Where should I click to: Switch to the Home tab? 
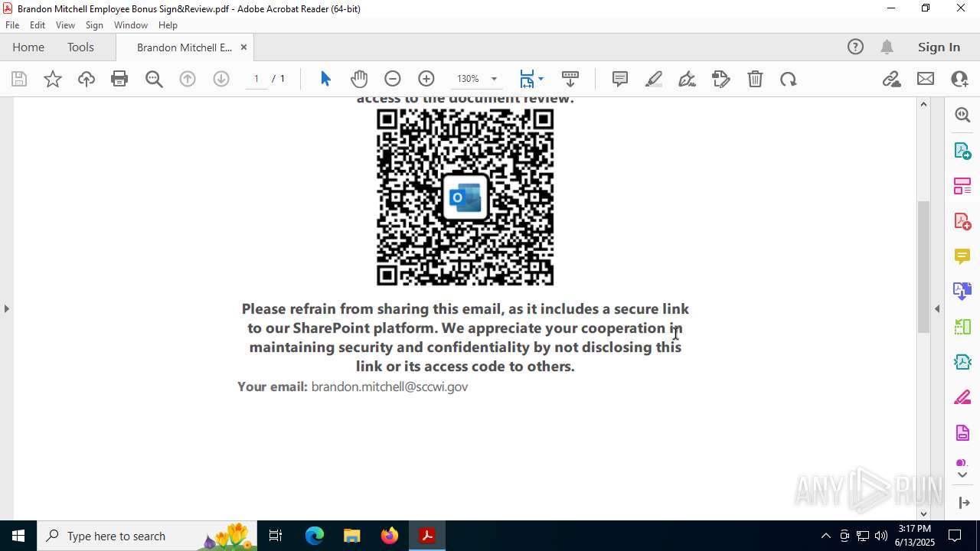[28, 47]
